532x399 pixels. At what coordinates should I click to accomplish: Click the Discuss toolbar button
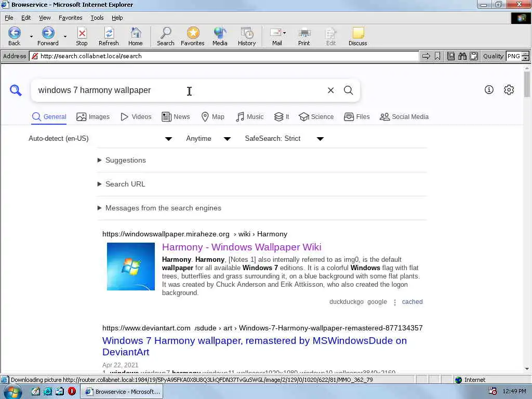(x=357, y=36)
